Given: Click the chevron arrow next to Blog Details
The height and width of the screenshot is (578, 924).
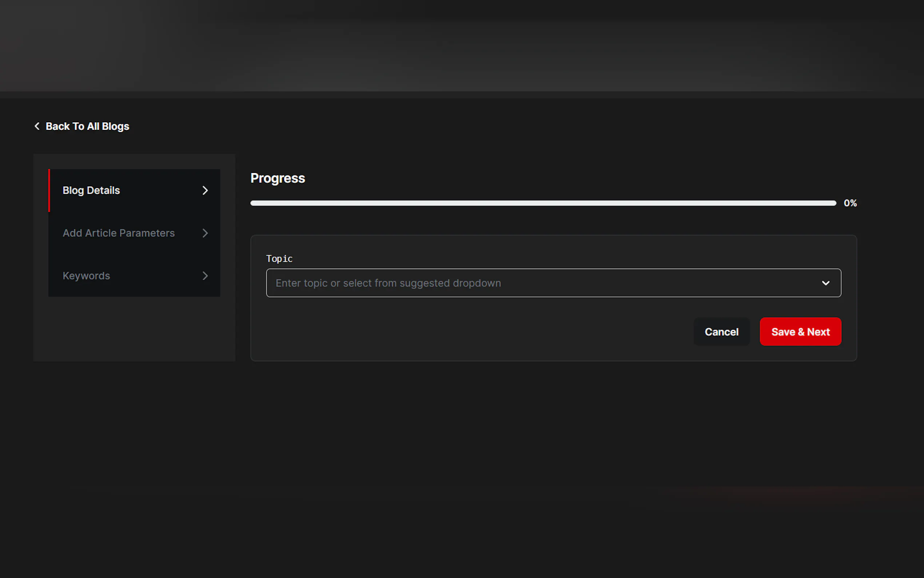Looking at the screenshot, I should point(205,190).
